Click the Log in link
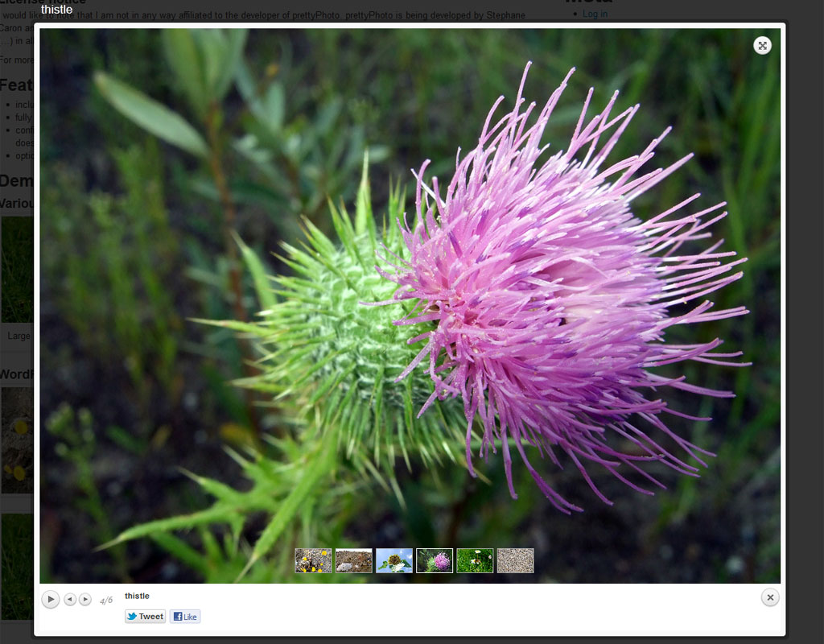 tap(595, 14)
